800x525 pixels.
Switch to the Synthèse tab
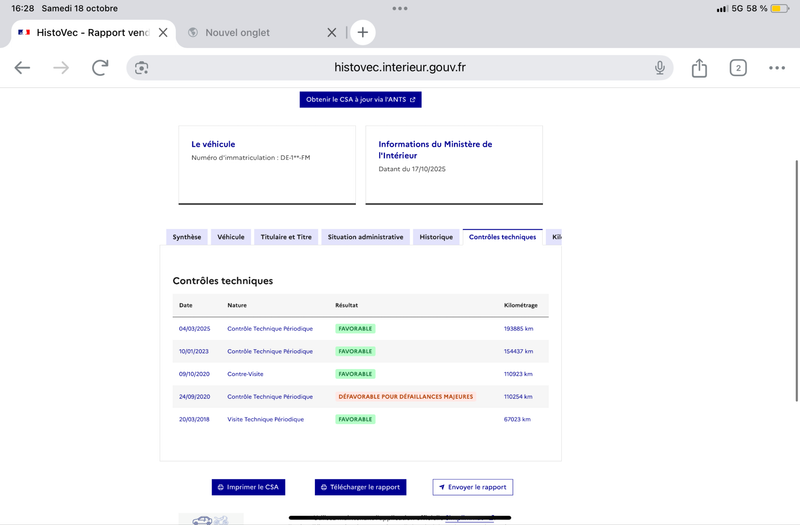coord(187,237)
